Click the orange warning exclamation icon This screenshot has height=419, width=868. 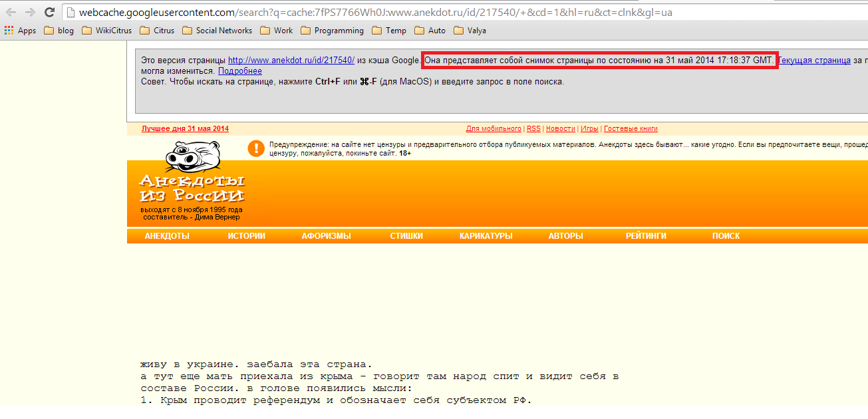coord(256,148)
